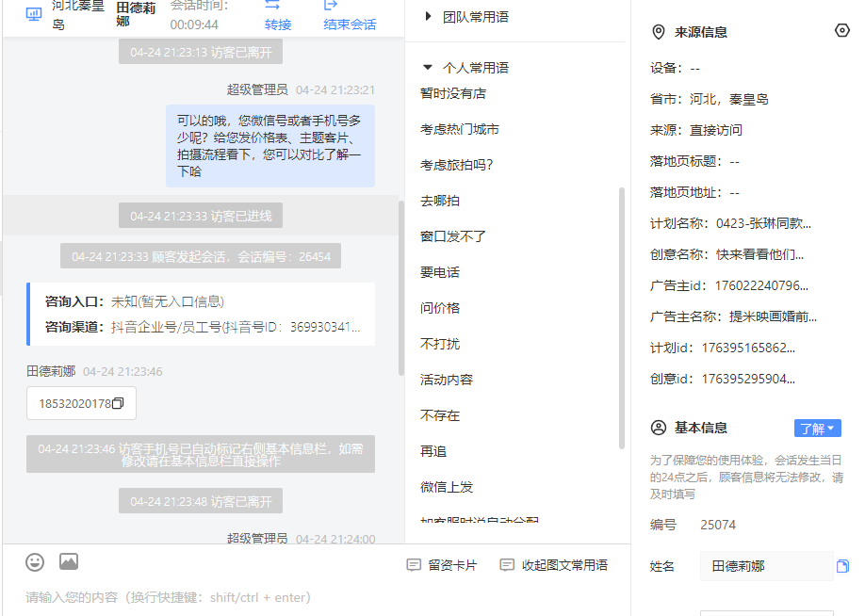Select the quick phrase 考虑热门城市
Image resolution: width=865 pixels, height=616 pixels.
[460, 130]
